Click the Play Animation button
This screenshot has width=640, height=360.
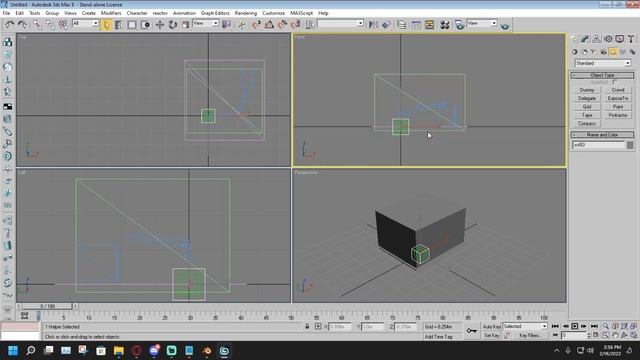click(574, 326)
